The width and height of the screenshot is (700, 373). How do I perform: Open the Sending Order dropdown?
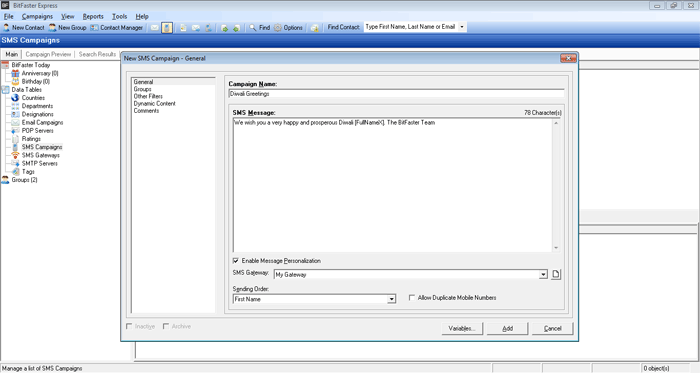coord(391,299)
